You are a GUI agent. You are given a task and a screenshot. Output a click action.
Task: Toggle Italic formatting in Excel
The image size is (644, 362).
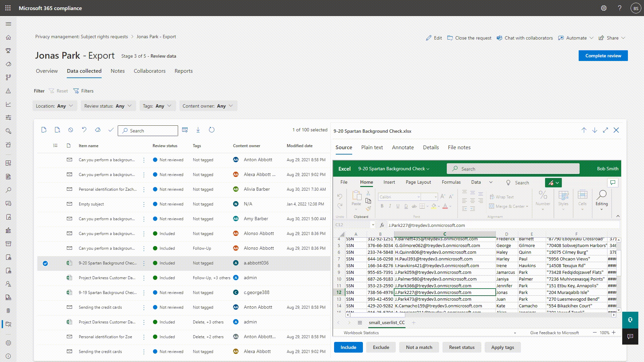click(x=390, y=207)
